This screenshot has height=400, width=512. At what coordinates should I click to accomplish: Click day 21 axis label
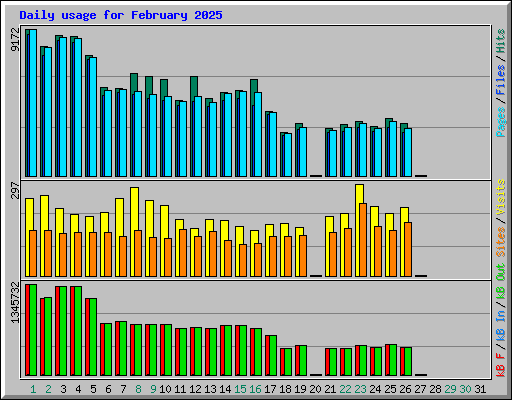pos(330,389)
